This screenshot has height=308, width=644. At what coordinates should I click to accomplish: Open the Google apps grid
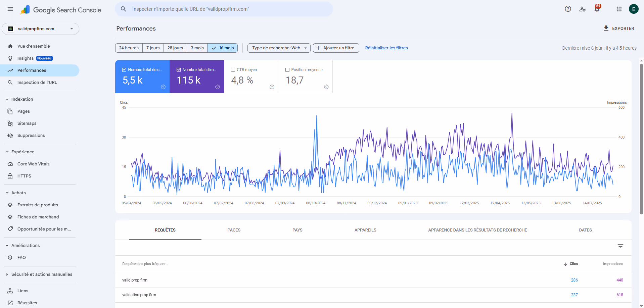(x=619, y=9)
